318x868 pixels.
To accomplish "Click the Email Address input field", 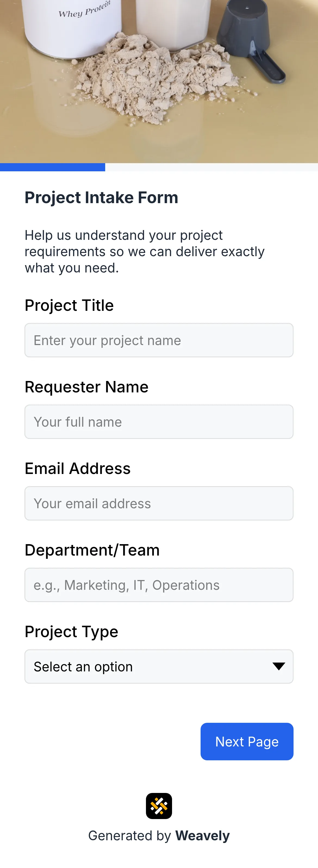I will 159,503.
